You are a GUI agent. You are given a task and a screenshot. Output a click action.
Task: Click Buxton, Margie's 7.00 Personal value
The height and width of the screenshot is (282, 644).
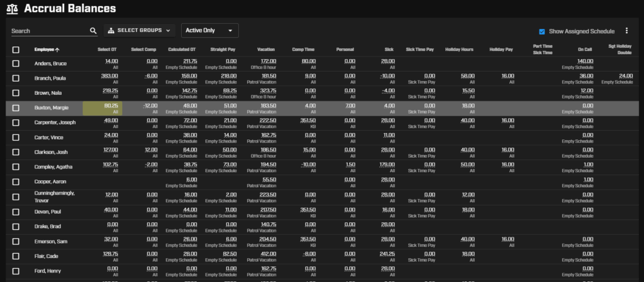tap(350, 106)
